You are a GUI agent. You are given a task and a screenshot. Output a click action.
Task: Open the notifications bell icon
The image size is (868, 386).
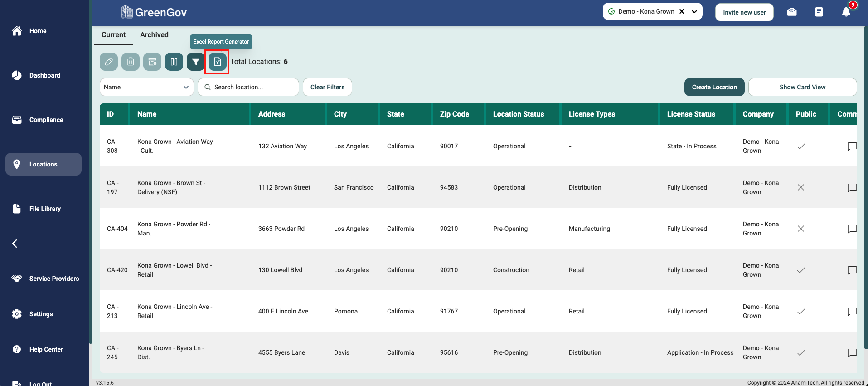[846, 12]
